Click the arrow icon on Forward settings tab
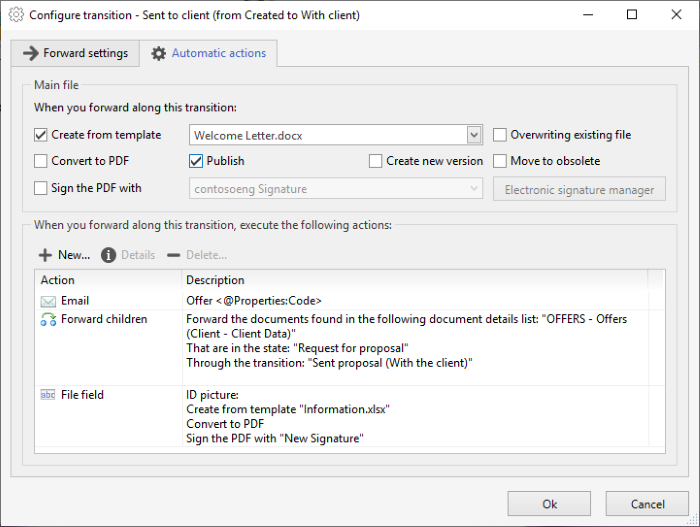This screenshot has width=700, height=527. (31, 53)
